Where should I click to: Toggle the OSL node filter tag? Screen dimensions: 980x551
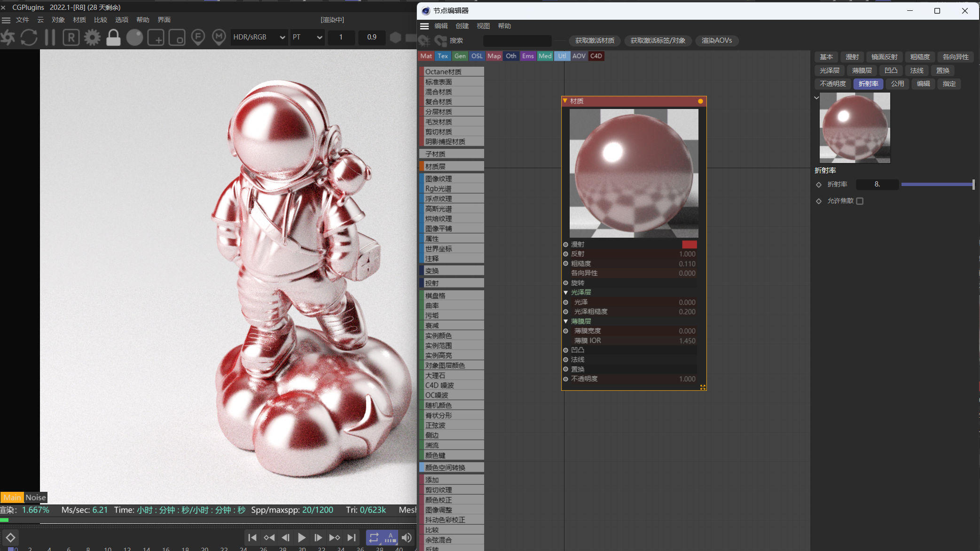coord(477,56)
